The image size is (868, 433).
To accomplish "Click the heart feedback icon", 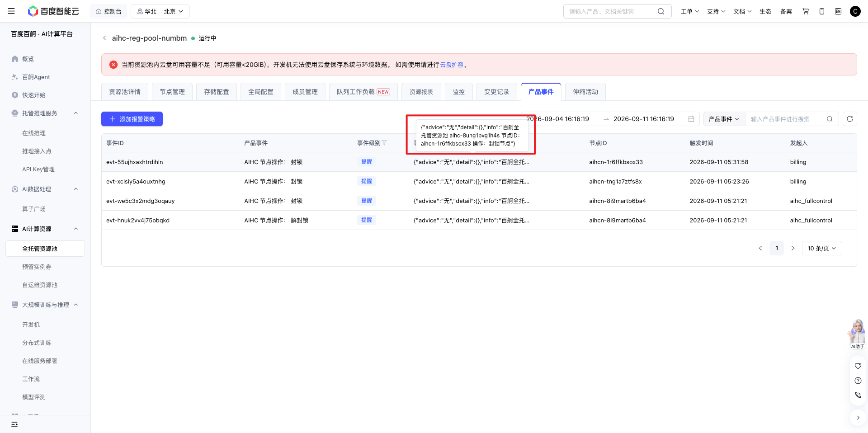I will 858,366.
